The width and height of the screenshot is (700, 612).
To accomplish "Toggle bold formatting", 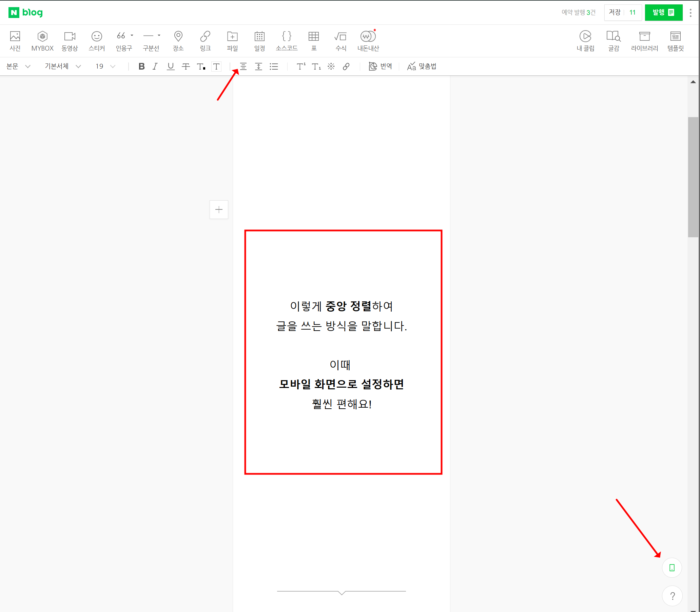I will click(x=141, y=67).
